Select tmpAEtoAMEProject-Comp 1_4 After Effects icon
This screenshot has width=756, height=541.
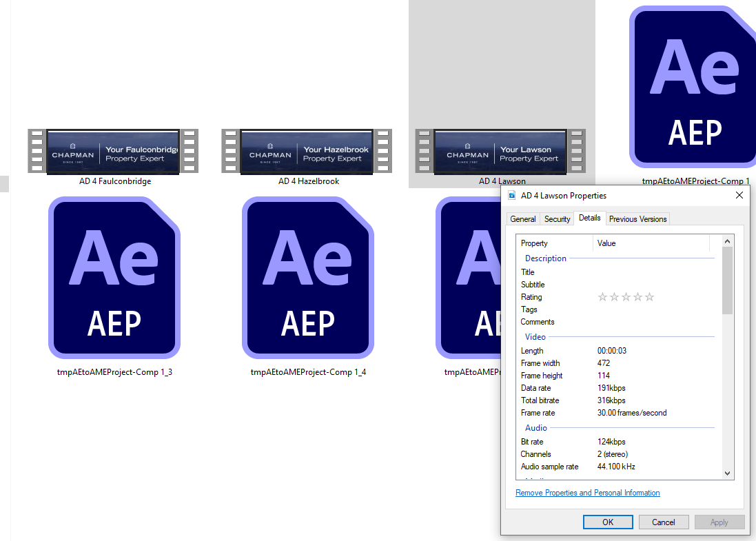308,277
